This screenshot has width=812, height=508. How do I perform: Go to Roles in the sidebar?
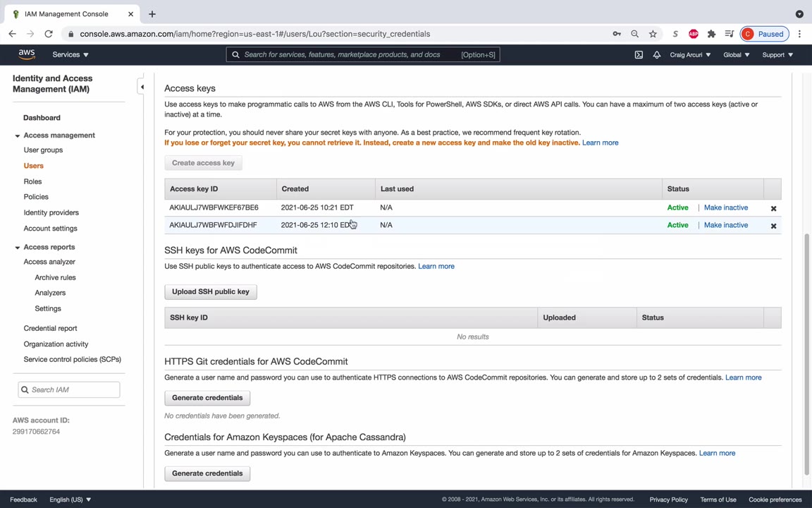pyautogui.click(x=32, y=181)
